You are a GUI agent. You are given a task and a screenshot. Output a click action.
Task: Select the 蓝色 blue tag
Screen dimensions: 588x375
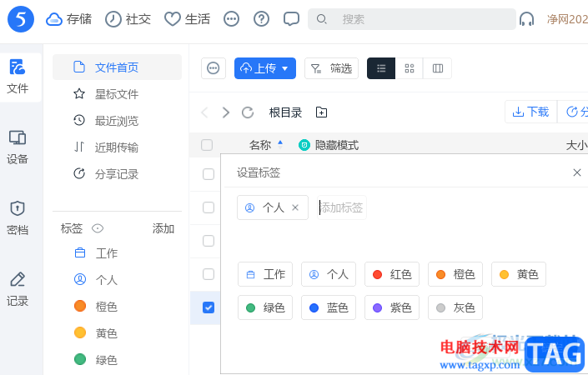pos(329,307)
